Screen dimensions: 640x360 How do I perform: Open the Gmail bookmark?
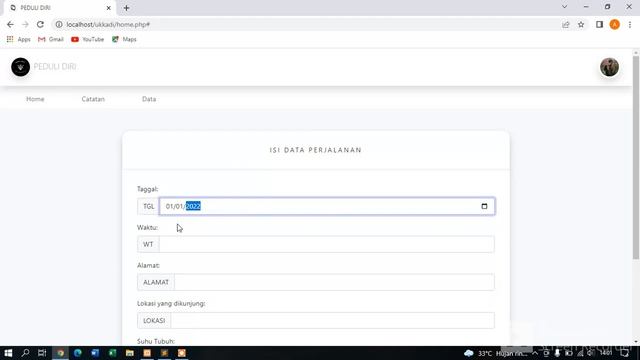click(x=51, y=39)
